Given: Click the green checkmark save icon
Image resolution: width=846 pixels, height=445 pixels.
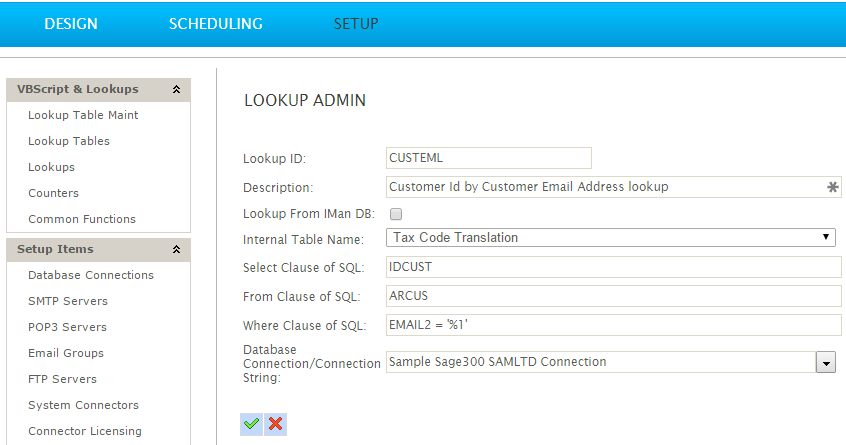Looking at the screenshot, I should [x=251, y=424].
